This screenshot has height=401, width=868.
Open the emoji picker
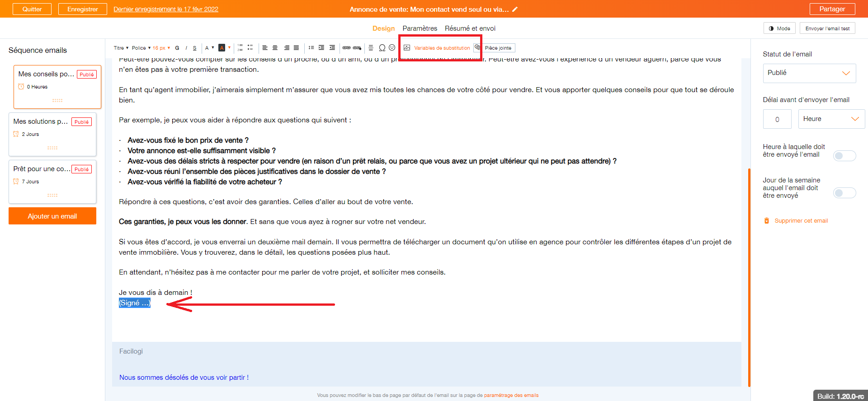pos(392,47)
